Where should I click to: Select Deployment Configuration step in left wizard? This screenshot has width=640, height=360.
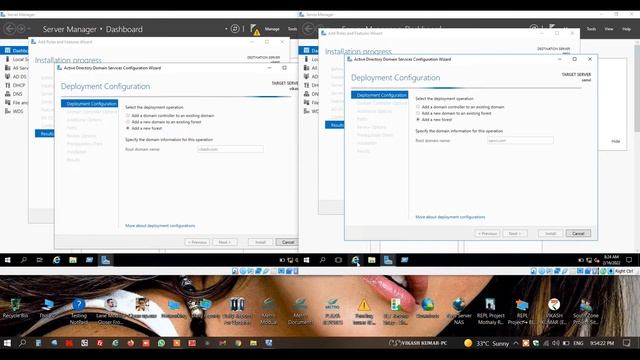pyautogui.click(x=90, y=104)
